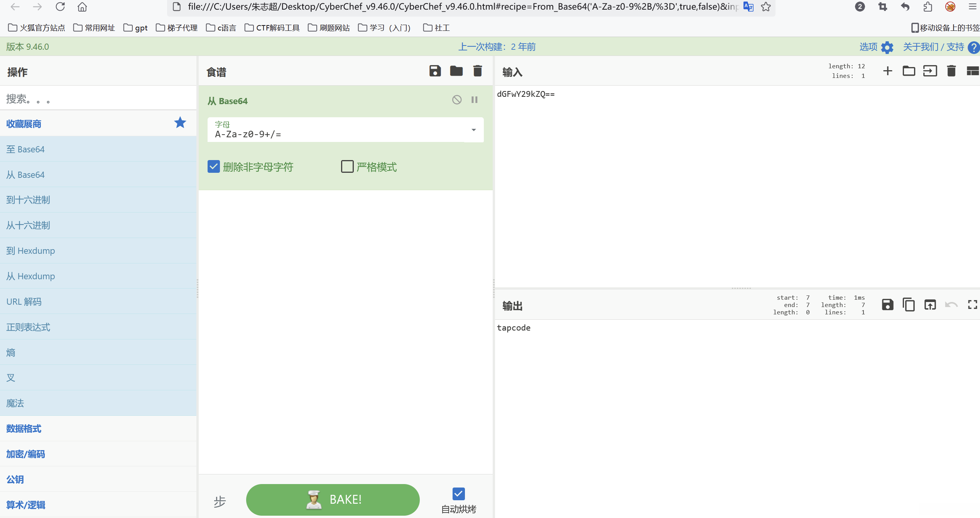980x518 pixels.
Task: Open the Base64 alphabet dropdown
Action: point(473,130)
